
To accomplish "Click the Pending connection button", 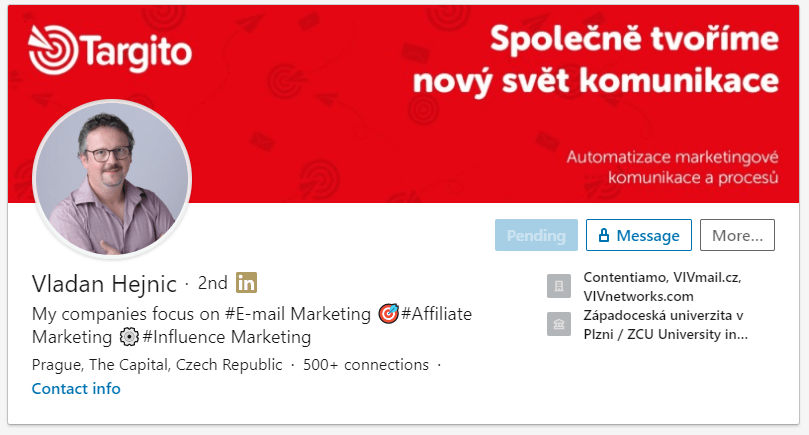I will [536, 236].
